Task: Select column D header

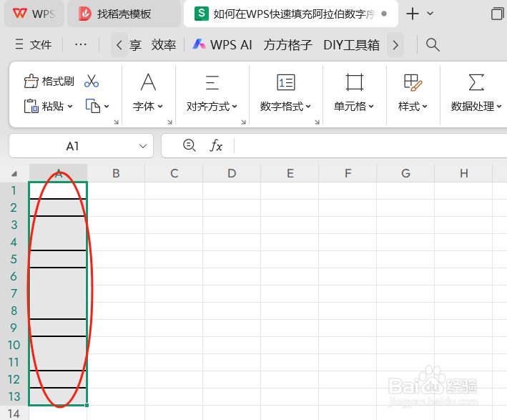Action: pyautogui.click(x=232, y=173)
